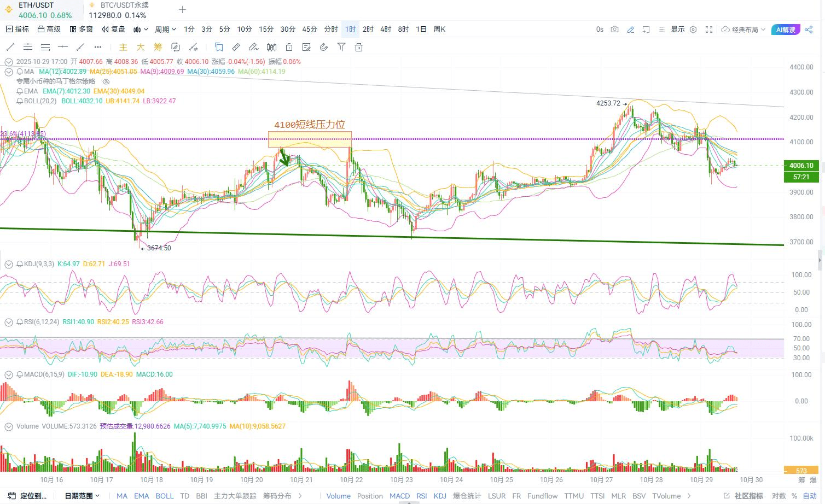Select the 4时 timeframe

[x=386, y=30]
